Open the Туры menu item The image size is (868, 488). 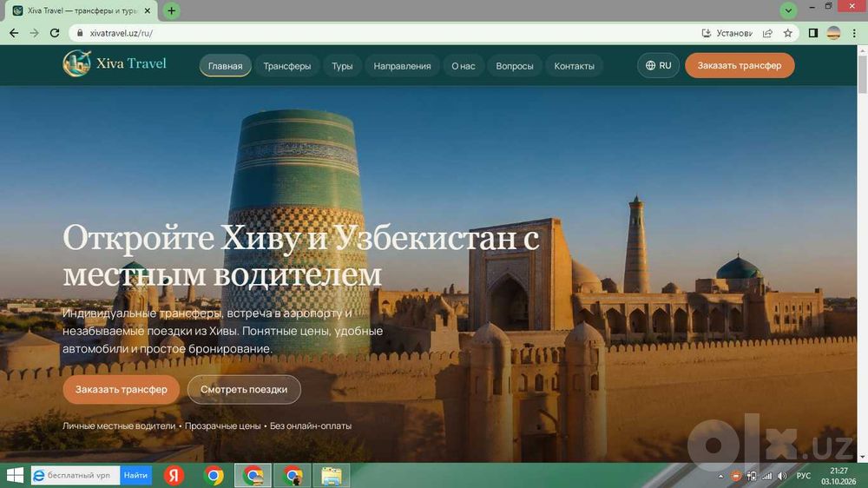pyautogui.click(x=342, y=66)
